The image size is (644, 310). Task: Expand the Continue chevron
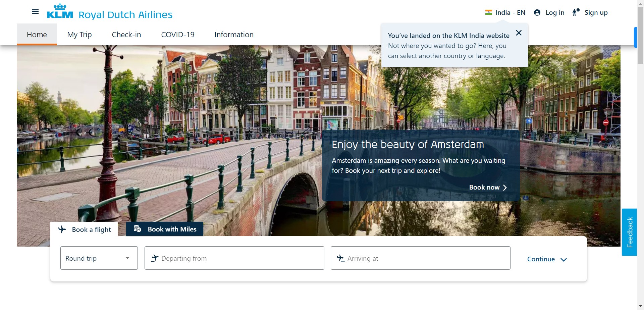pyautogui.click(x=563, y=259)
